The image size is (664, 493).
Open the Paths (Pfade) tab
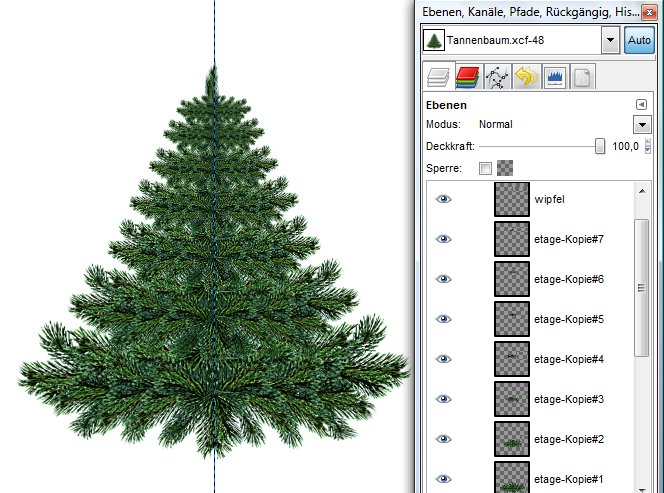point(497,77)
